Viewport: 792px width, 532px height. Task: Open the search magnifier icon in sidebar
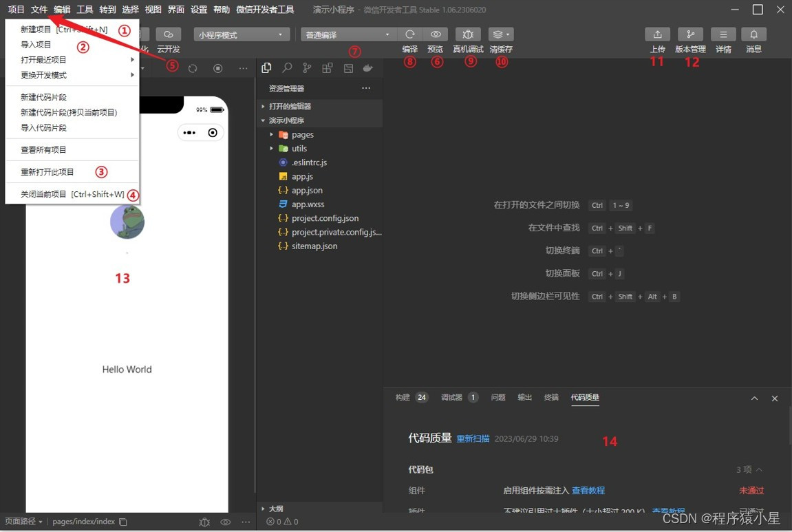(x=287, y=68)
